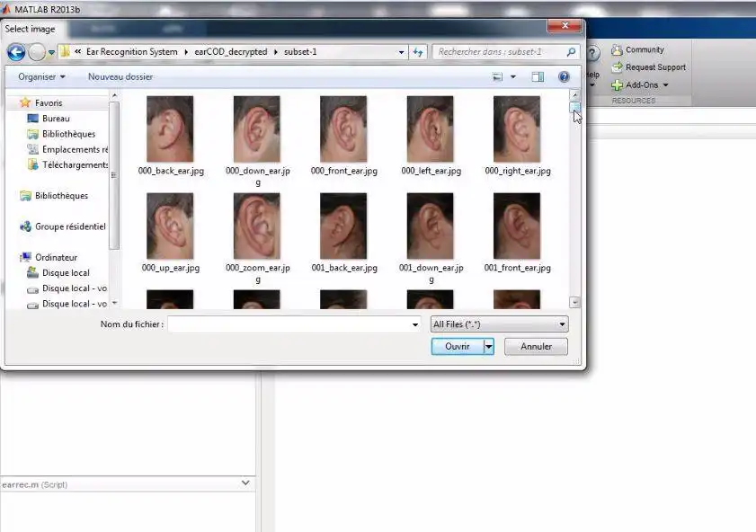Select thumbnail 000_down_ear.jpg
756x532 pixels.
pyautogui.click(x=257, y=129)
